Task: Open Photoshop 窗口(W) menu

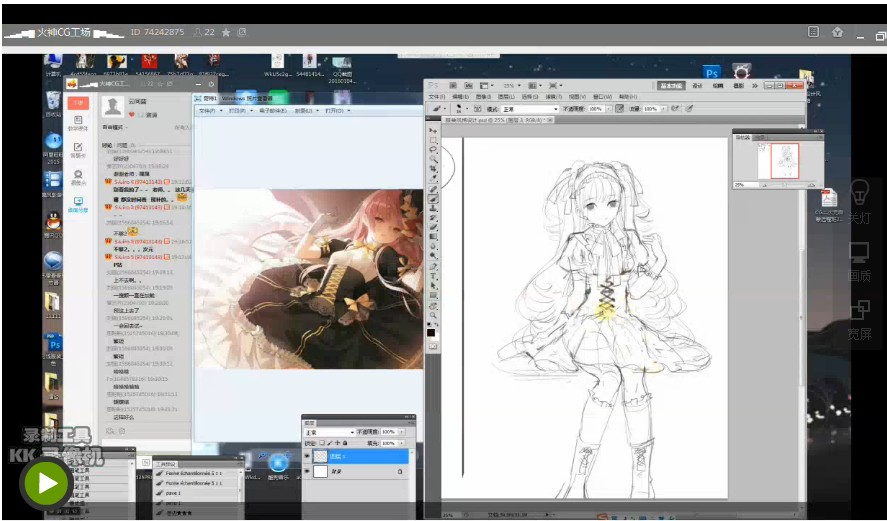Action: (x=602, y=97)
